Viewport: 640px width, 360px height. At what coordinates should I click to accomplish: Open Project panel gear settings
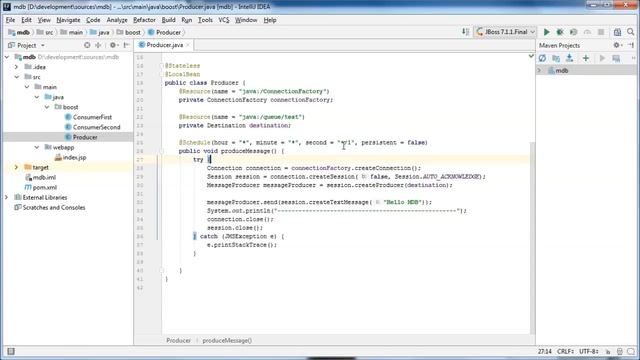(113, 45)
